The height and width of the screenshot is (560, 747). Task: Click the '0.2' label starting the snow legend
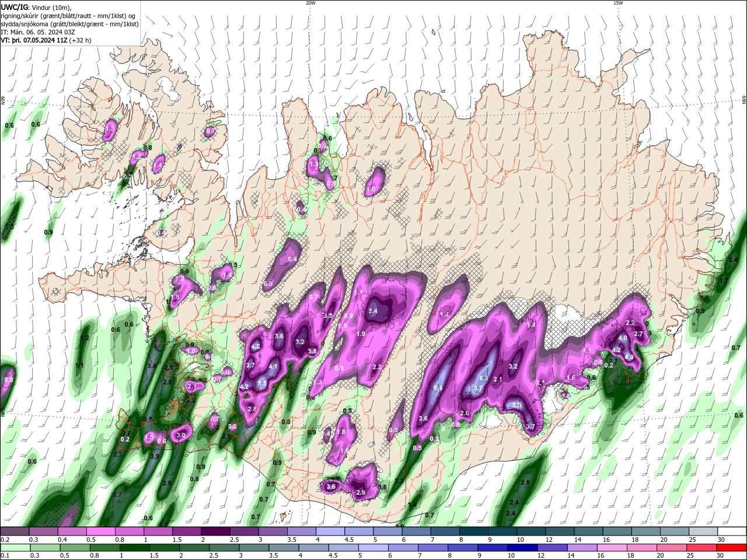[5, 540]
